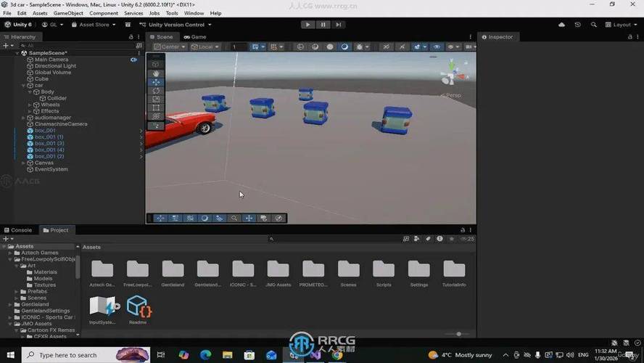Select the Project tab
The height and width of the screenshot is (363, 644).
click(56, 230)
